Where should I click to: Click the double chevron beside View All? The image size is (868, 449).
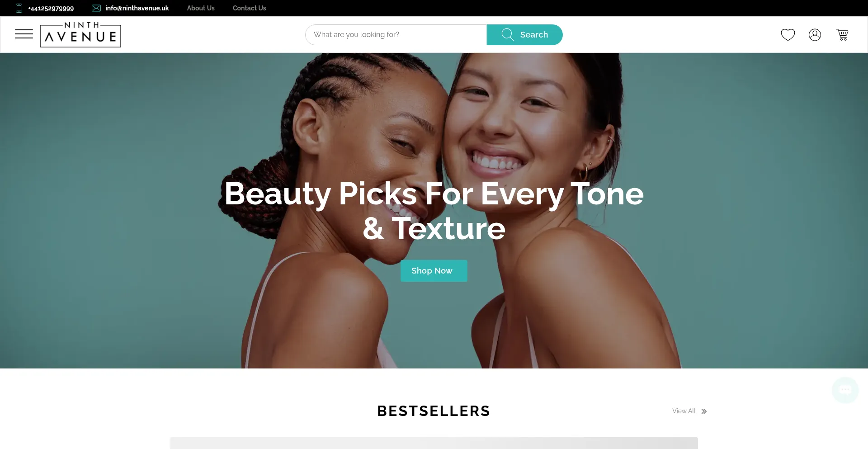click(x=704, y=411)
